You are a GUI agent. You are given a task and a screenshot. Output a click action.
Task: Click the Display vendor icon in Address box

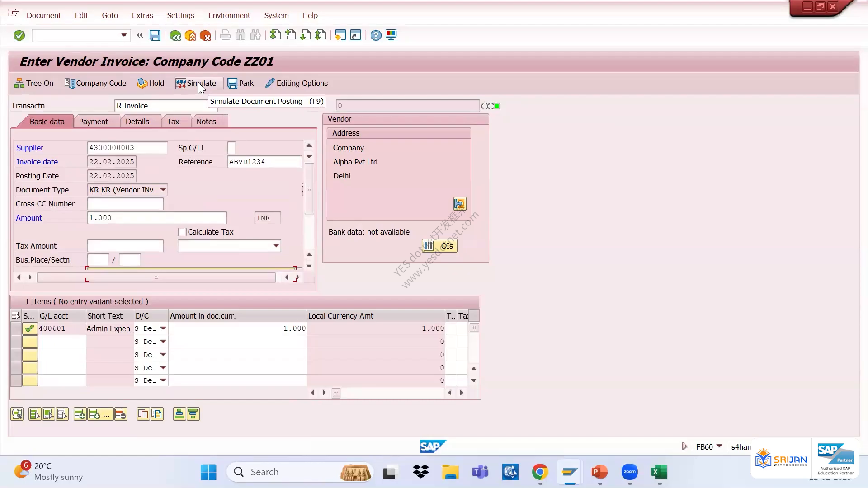pyautogui.click(x=460, y=204)
